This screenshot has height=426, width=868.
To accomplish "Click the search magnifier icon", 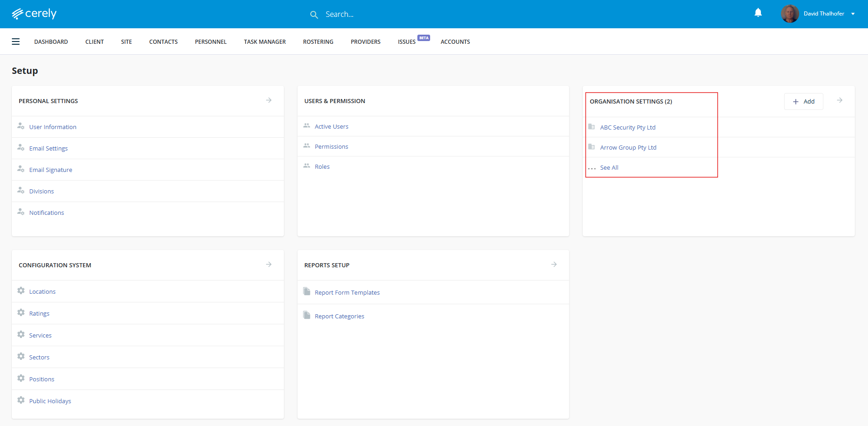I will coord(314,15).
